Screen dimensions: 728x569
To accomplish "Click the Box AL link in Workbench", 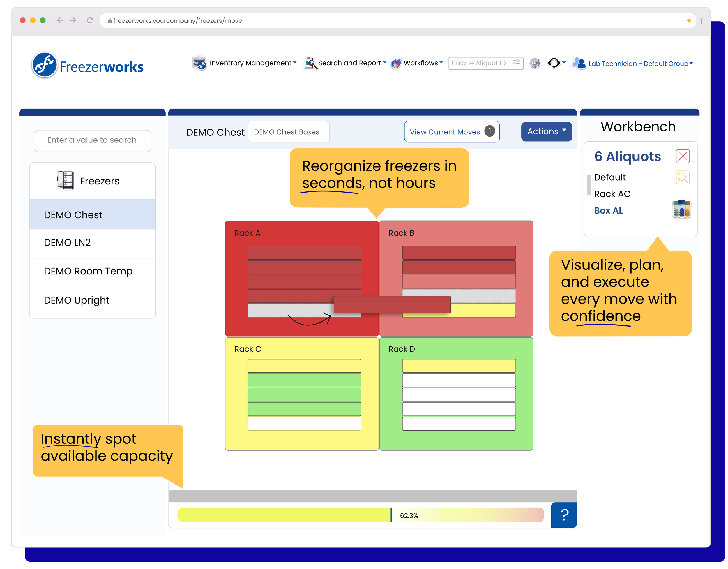I will [608, 210].
